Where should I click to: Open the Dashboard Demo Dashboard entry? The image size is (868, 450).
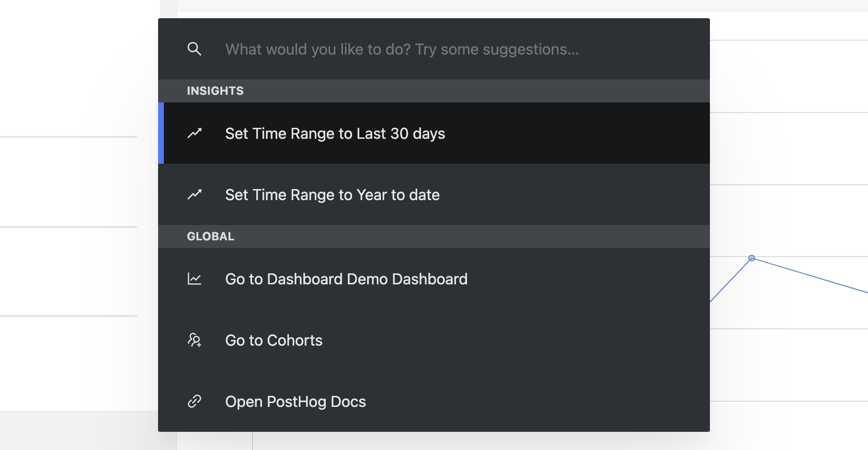pos(346,279)
